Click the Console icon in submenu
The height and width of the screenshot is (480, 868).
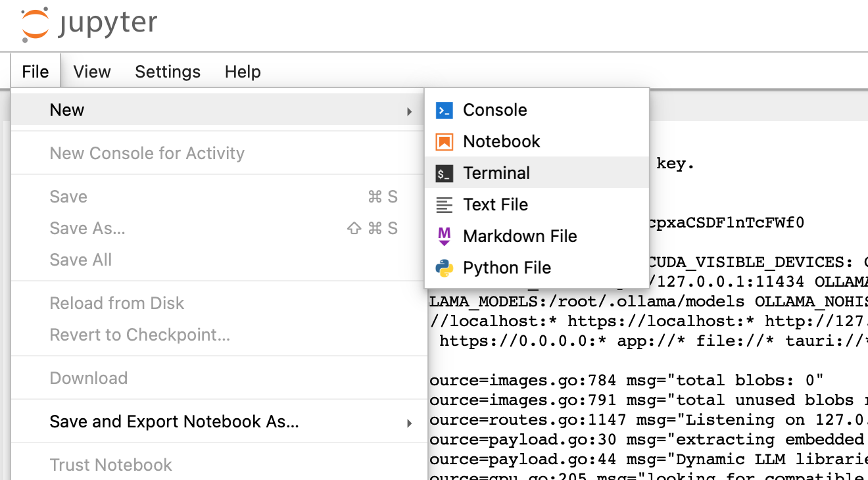pyautogui.click(x=445, y=110)
